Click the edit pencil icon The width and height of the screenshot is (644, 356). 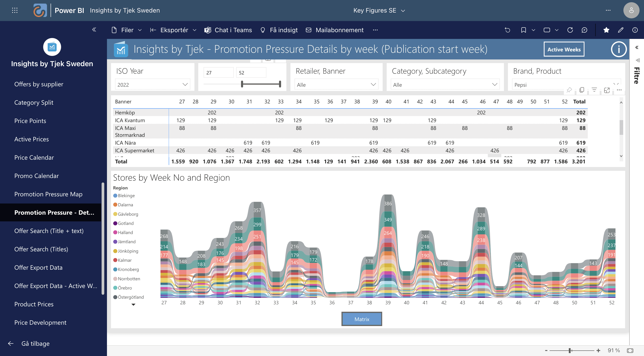[621, 30]
